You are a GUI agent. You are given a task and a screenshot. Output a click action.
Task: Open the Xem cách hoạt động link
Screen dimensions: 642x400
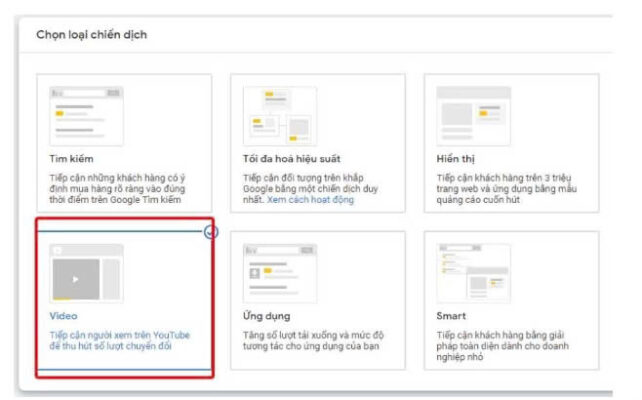pyautogui.click(x=310, y=200)
